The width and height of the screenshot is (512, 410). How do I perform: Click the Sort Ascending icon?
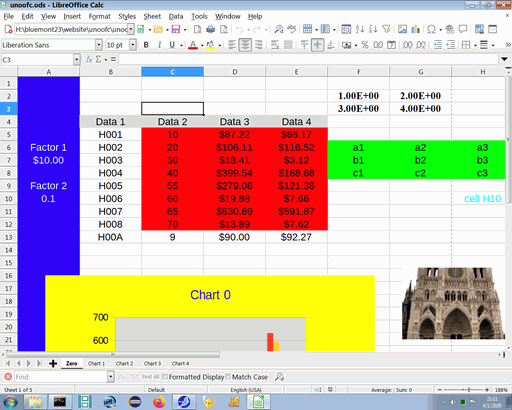[360, 29]
